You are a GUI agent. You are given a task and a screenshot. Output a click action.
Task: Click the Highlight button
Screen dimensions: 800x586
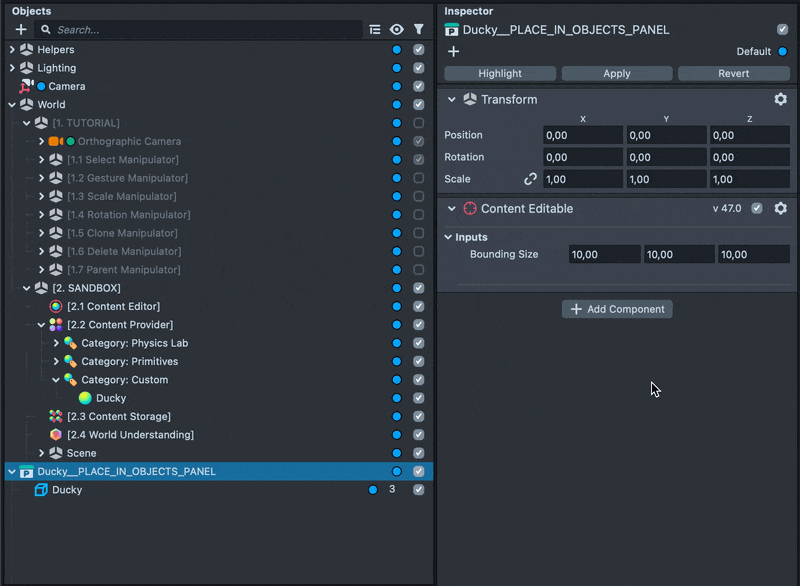[x=500, y=73]
